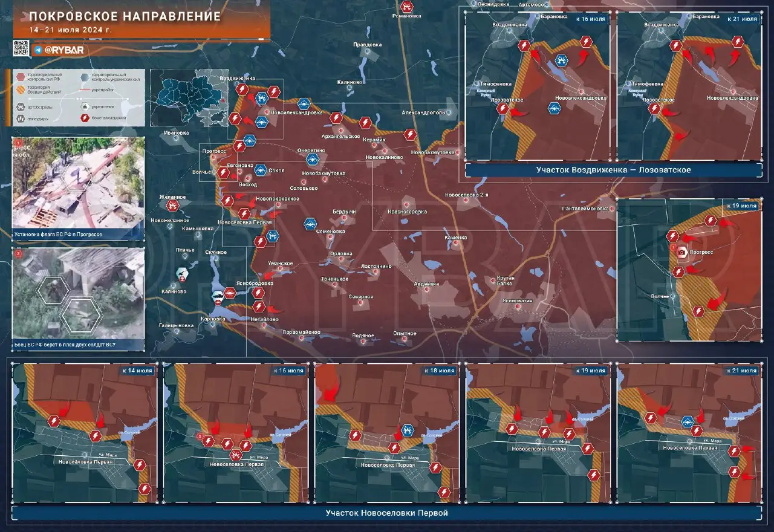The width and height of the screenshot is (774, 532).
Task: Select the Участок Новоселовки Первой banner
Action: [x=387, y=512]
